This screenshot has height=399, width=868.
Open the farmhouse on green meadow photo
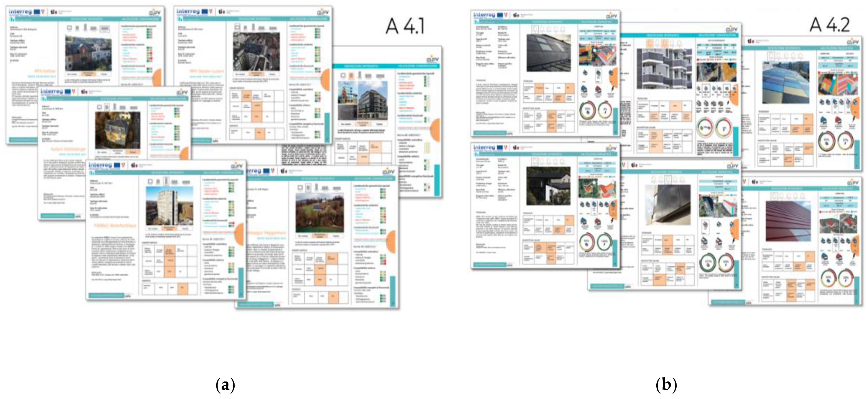319,212
